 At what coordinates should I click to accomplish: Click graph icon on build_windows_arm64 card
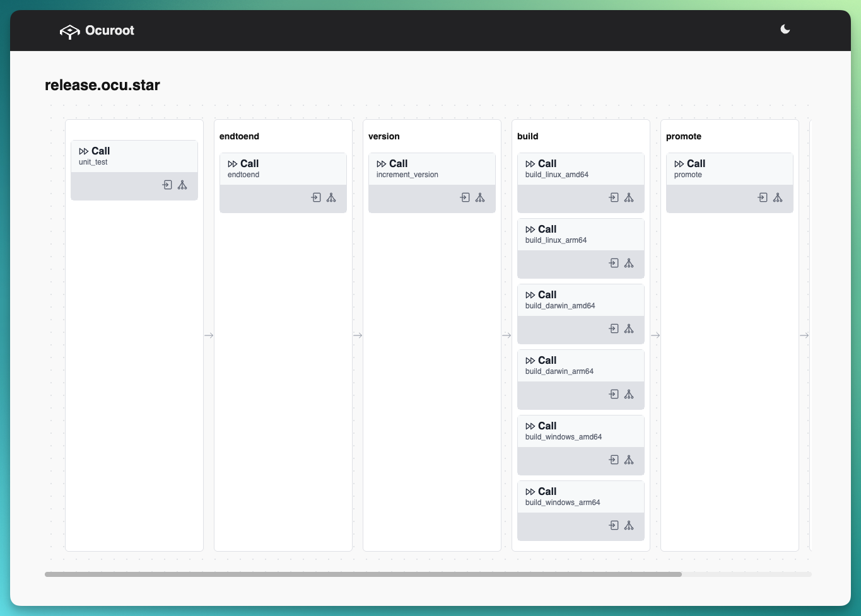pyautogui.click(x=629, y=525)
